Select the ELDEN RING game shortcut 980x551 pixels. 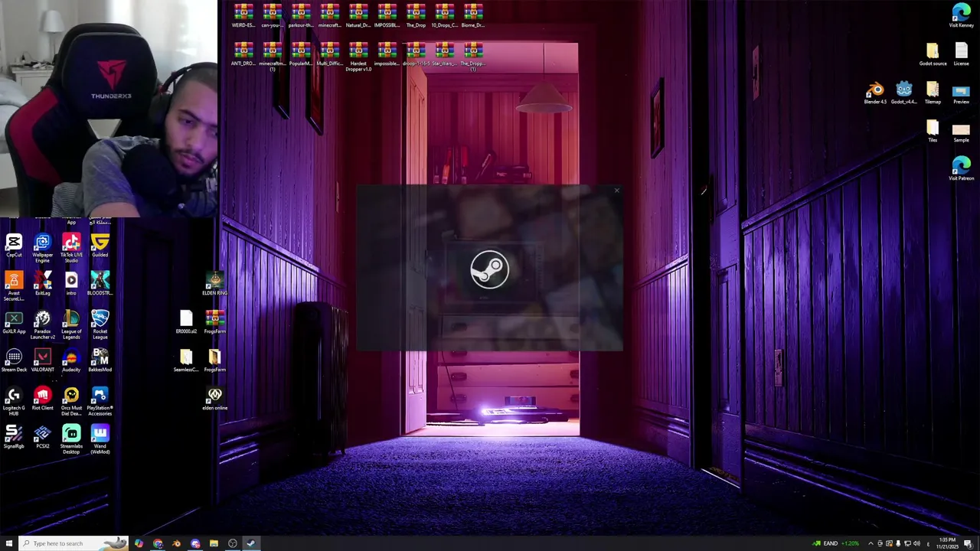pyautogui.click(x=214, y=285)
